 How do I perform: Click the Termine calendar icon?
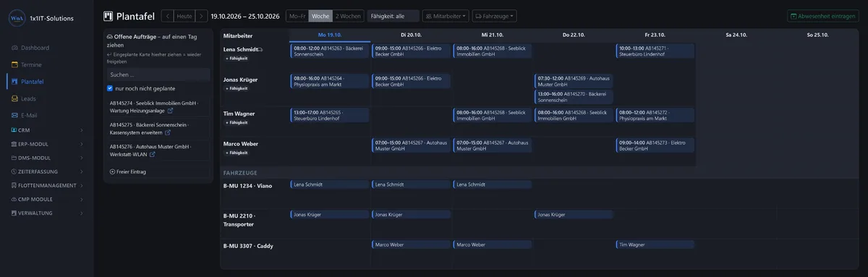click(14, 64)
